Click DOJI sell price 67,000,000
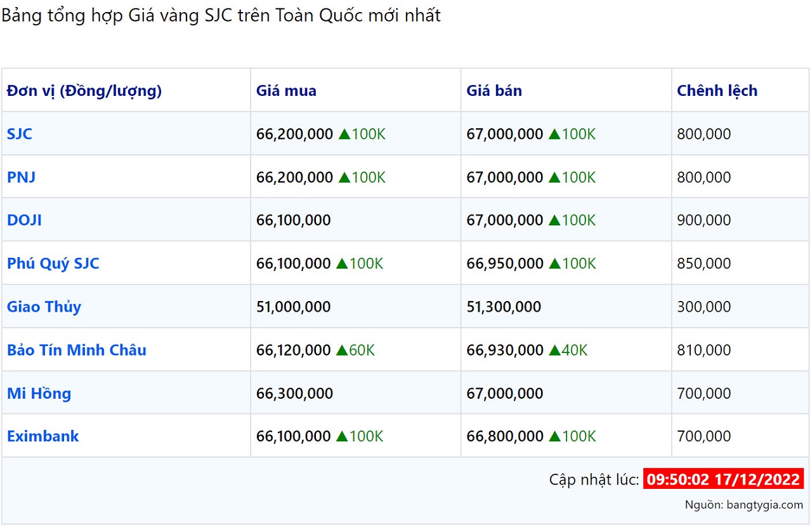The height and width of the screenshot is (527, 812). [505, 220]
